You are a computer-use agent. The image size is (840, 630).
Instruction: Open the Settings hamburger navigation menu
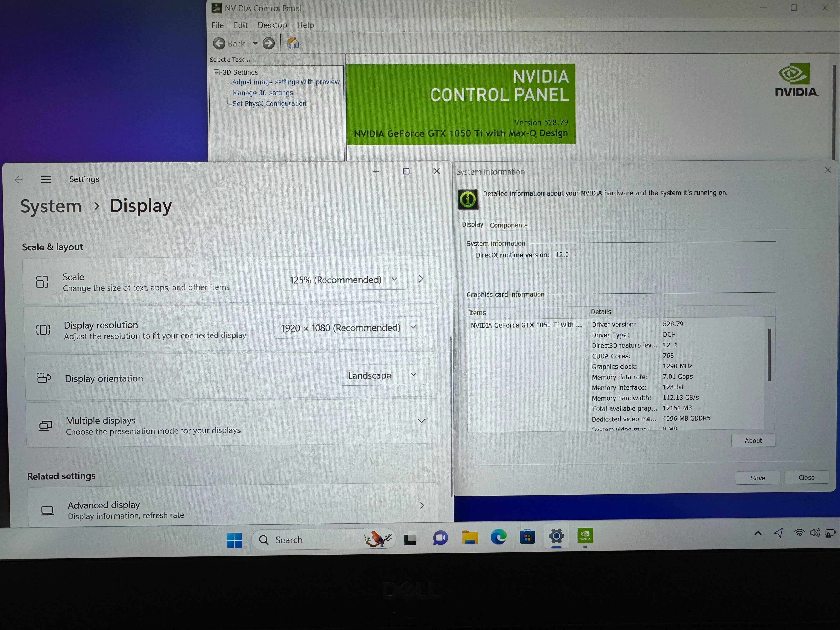[x=46, y=180]
